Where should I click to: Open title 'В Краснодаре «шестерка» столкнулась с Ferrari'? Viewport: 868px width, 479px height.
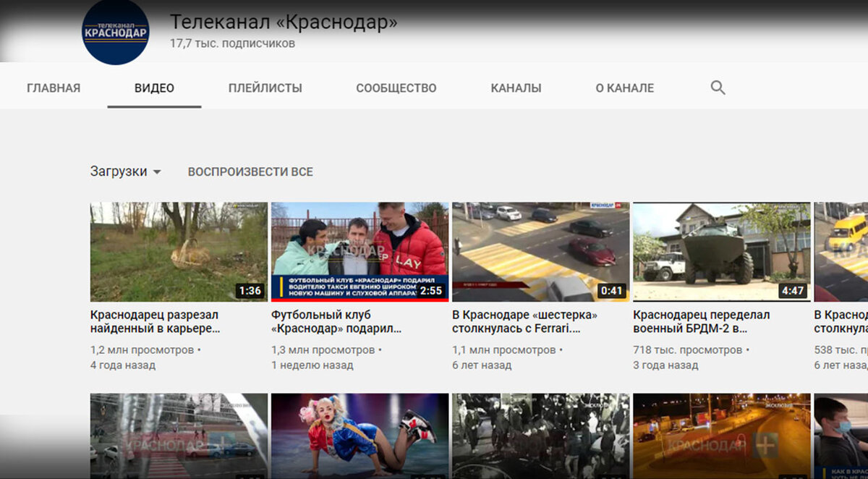[525, 322]
